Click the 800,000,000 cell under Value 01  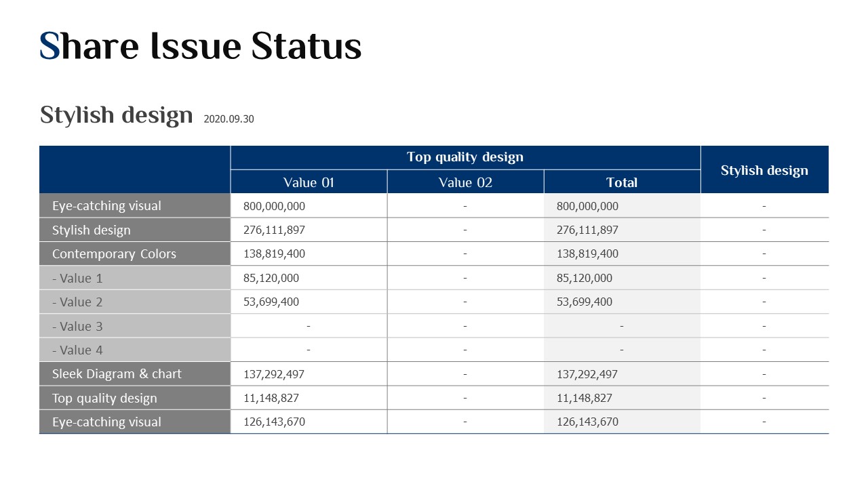click(309, 205)
